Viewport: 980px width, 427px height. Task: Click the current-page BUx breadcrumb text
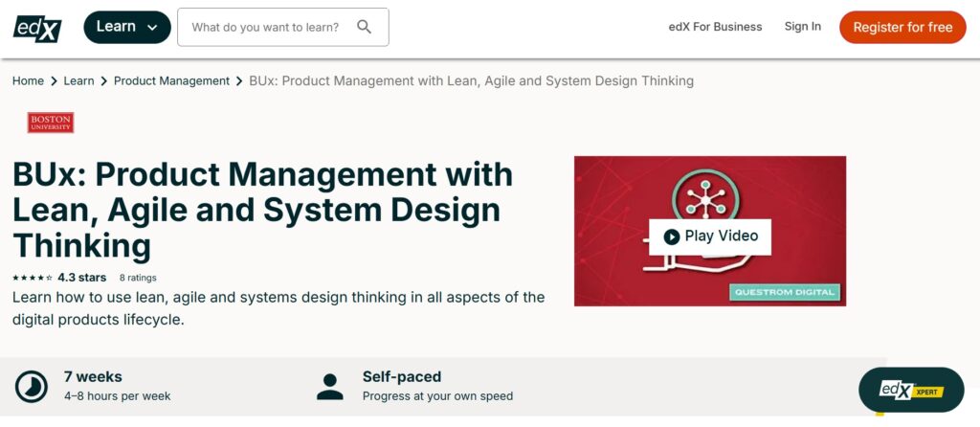(471, 80)
